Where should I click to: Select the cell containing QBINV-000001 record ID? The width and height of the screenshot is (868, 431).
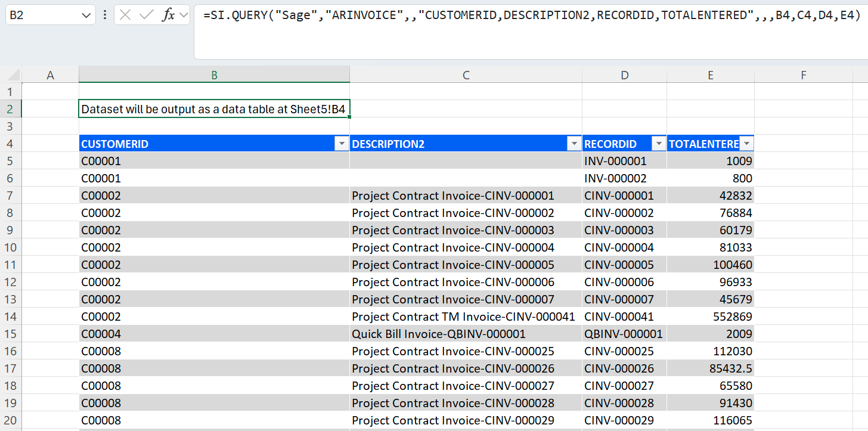click(x=624, y=334)
